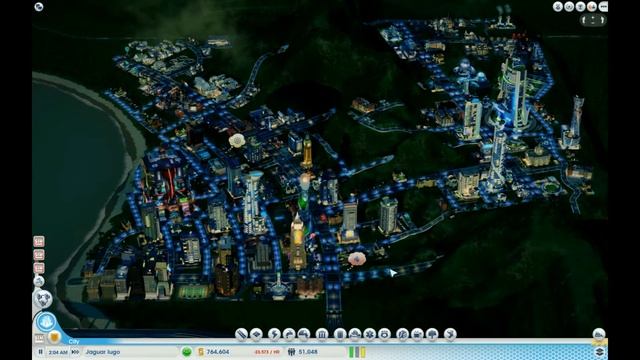Click the 2:04 AM clock
The image size is (640, 360).
tap(58, 352)
